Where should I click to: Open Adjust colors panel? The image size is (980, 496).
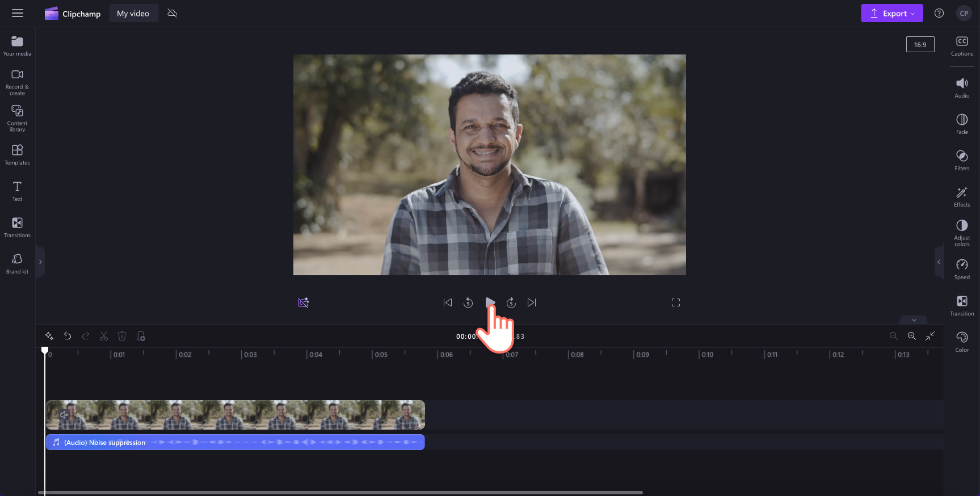pyautogui.click(x=962, y=233)
